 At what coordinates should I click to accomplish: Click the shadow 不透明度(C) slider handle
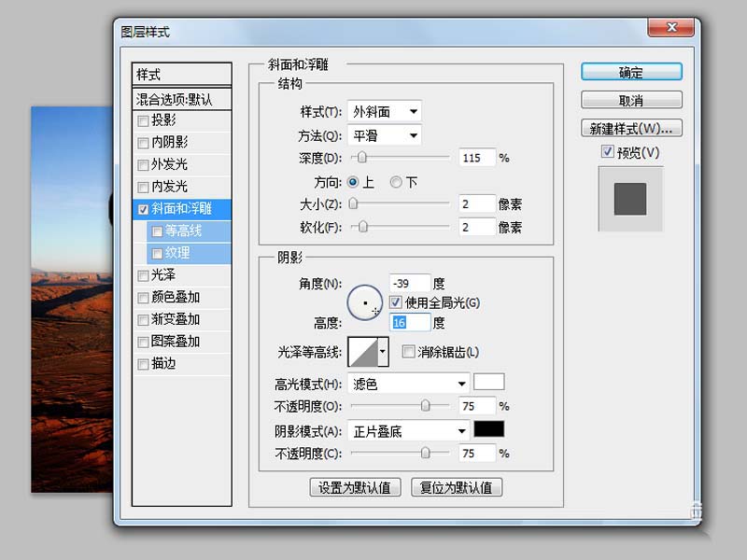click(426, 453)
